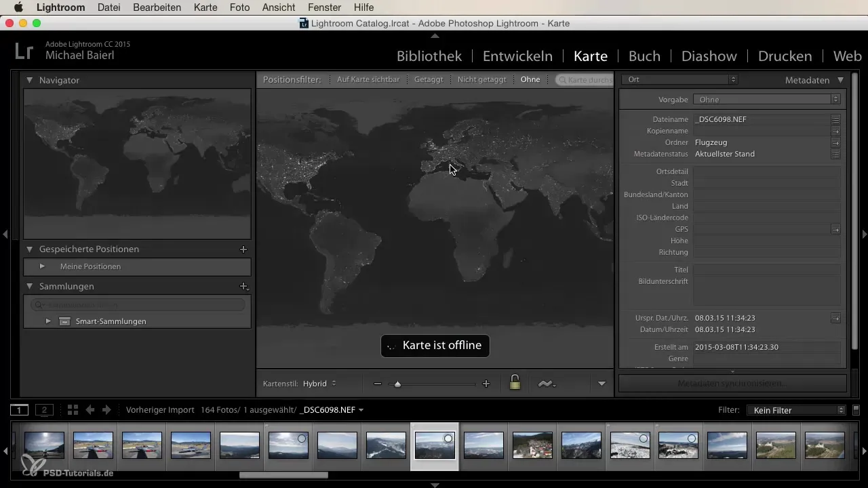Click the filmstrip horizontal scrollbar

283,475
